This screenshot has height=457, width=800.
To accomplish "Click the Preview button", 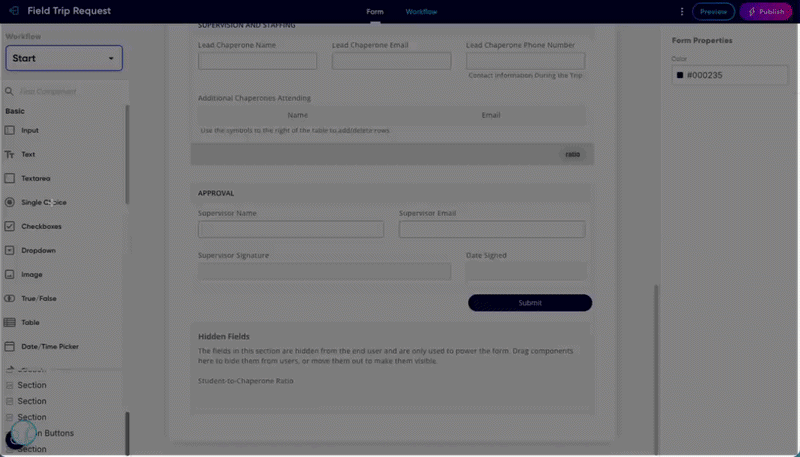I will [x=713, y=11].
